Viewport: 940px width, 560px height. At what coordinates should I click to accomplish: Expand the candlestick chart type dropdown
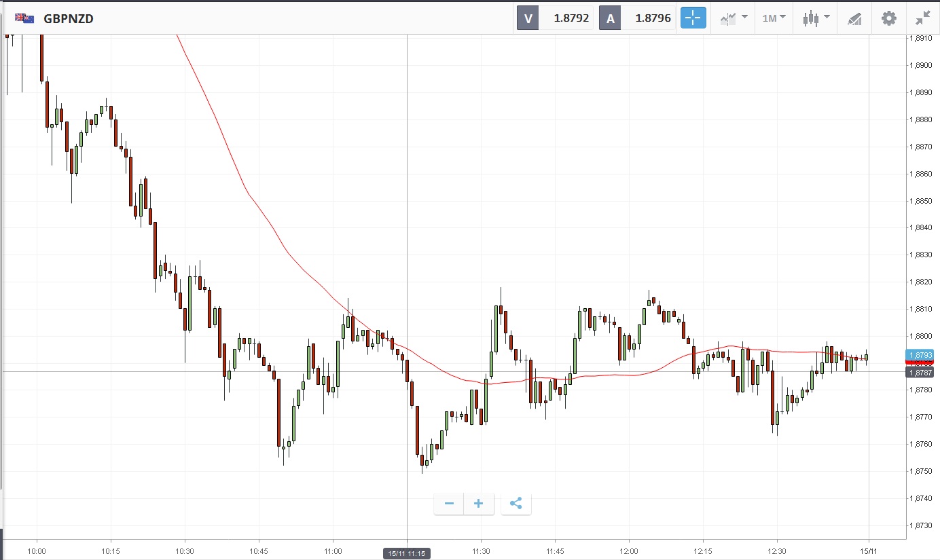[x=816, y=18]
